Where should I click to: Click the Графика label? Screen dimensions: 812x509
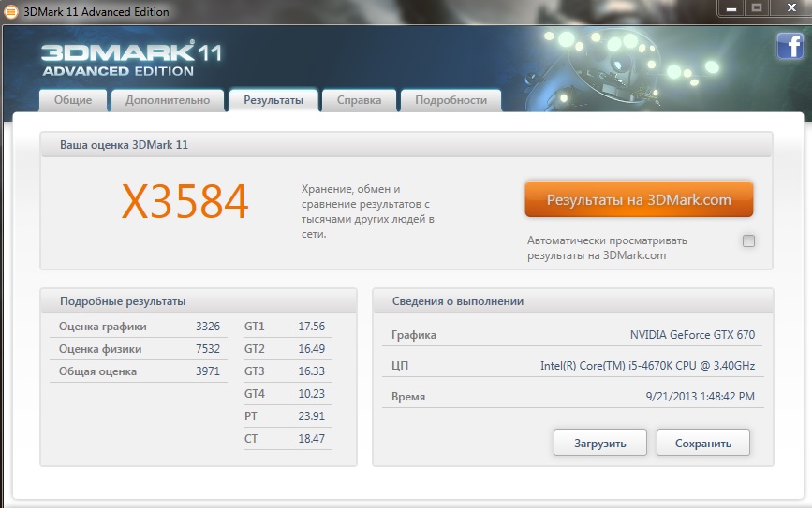(x=414, y=335)
